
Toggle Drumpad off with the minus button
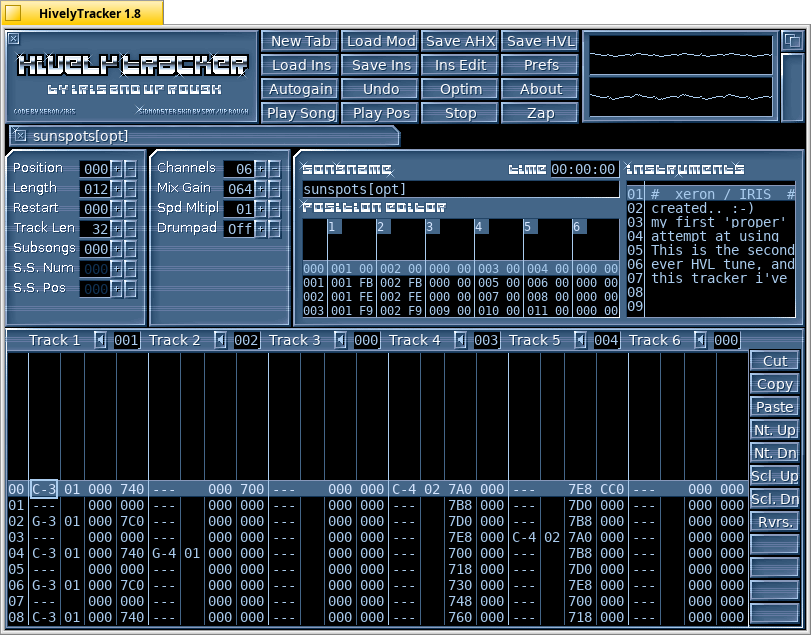[x=274, y=229]
